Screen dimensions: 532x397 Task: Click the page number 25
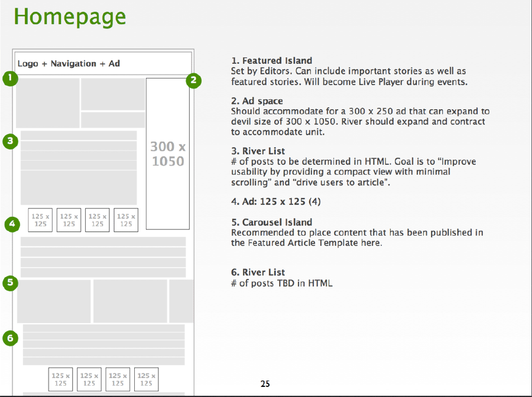[265, 384]
